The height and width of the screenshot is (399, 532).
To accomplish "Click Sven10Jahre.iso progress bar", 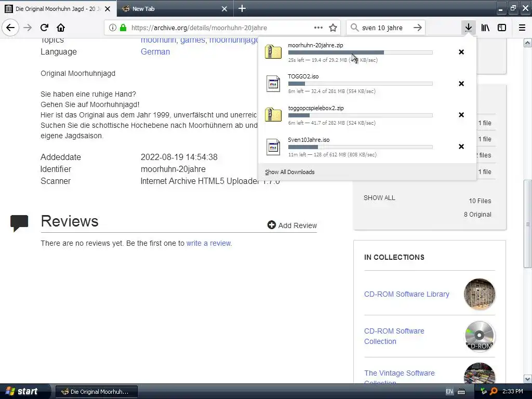I will coord(361,147).
